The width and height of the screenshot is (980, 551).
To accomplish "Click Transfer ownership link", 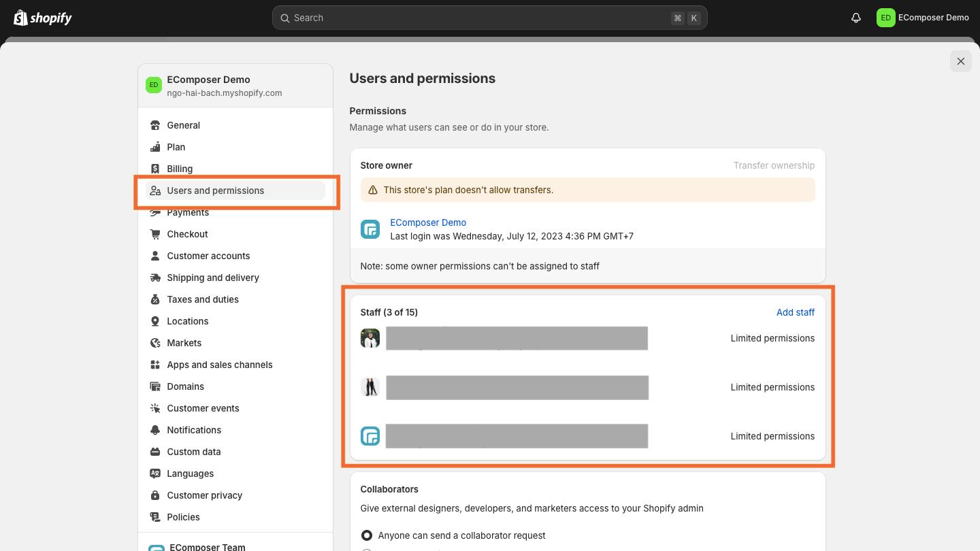I will tap(774, 165).
